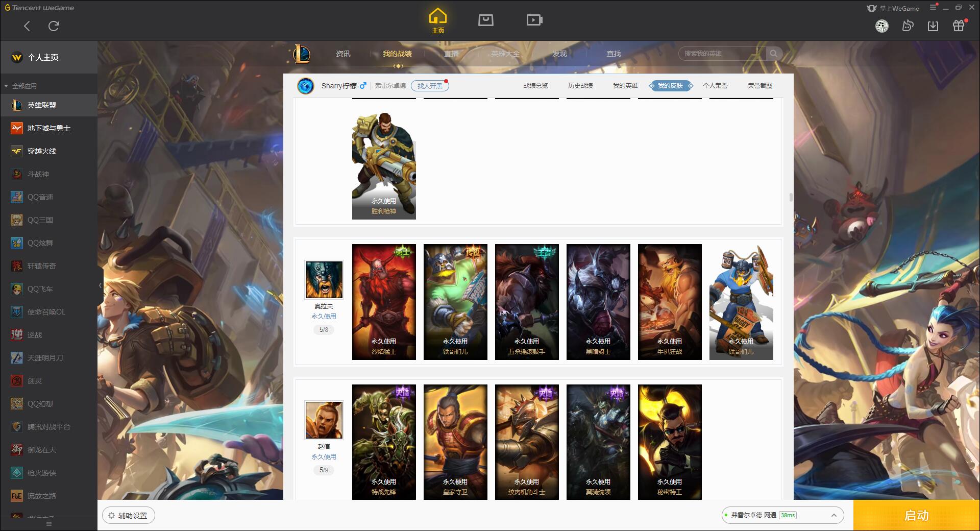Open the home 主页 tab icon
The width and height of the screenshot is (980, 531).
pyautogui.click(x=438, y=21)
